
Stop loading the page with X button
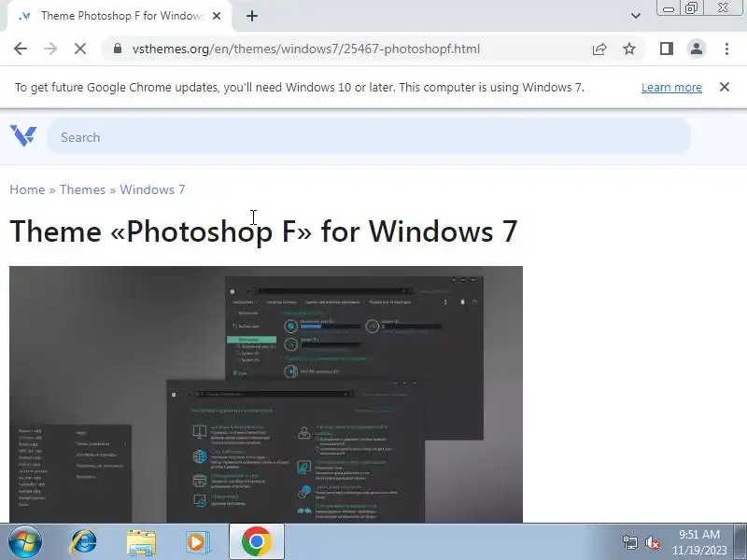pos(80,49)
